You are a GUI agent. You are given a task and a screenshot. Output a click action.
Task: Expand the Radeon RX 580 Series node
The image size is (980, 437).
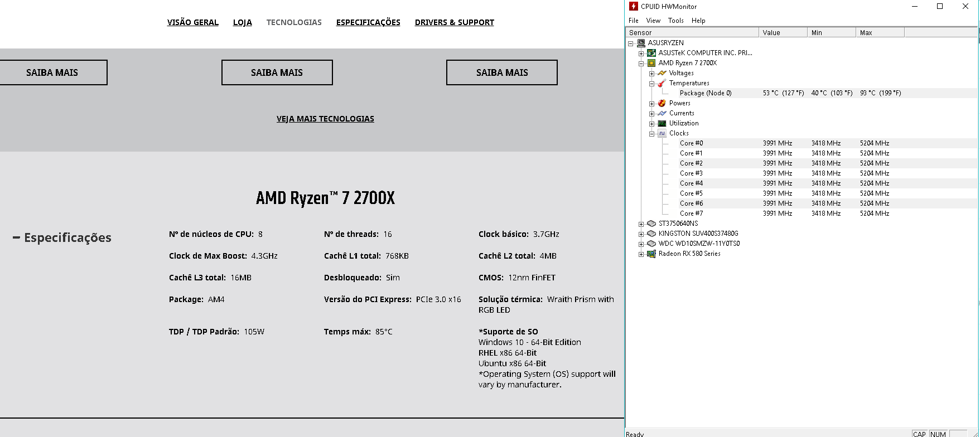(641, 254)
